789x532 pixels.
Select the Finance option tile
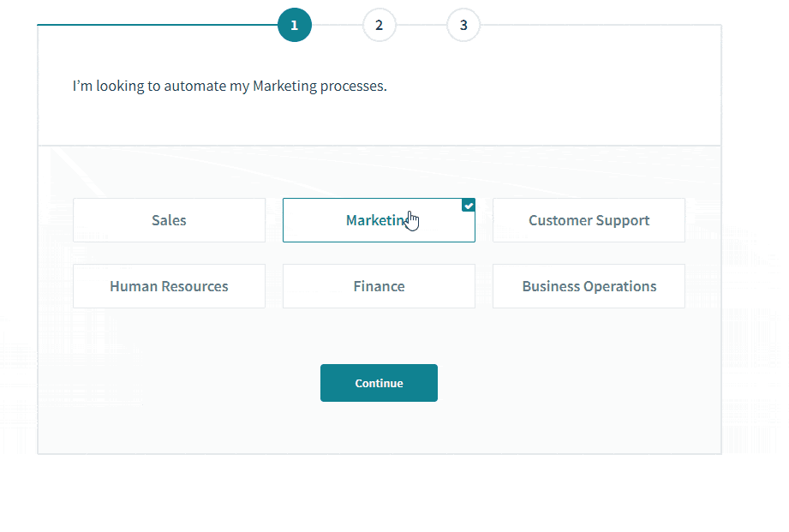[379, 286]
